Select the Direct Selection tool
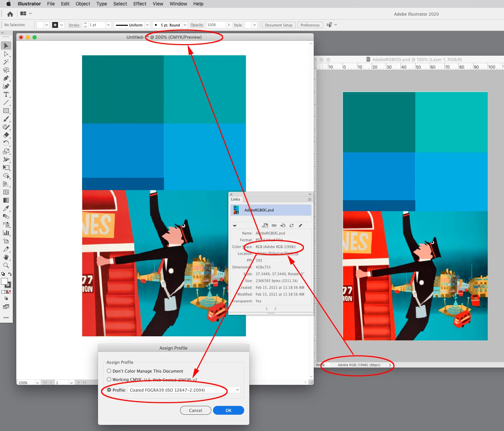The image size is (504, 431). (6, 54)
